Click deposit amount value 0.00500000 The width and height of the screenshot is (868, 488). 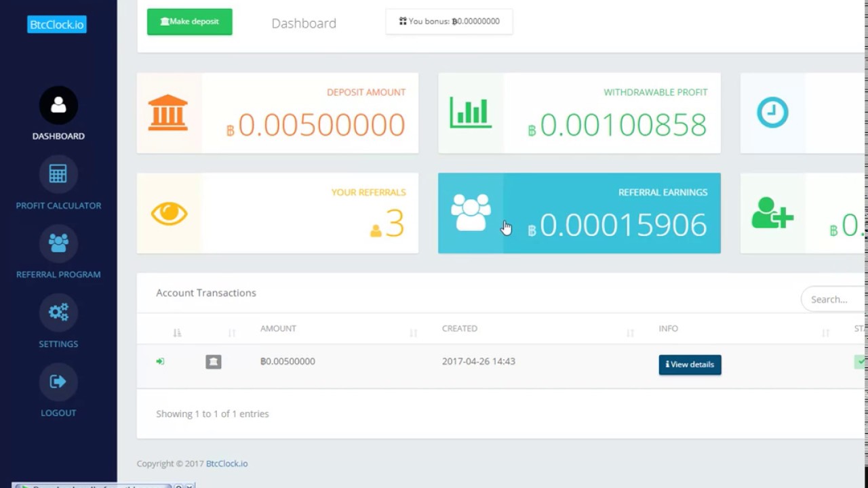tap(316, 125)
